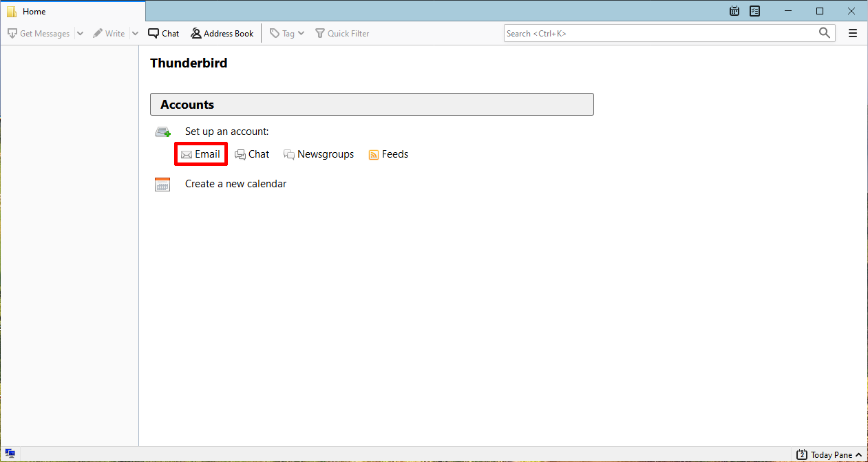Open the hamburger application menu

click(x=853, y=33)
